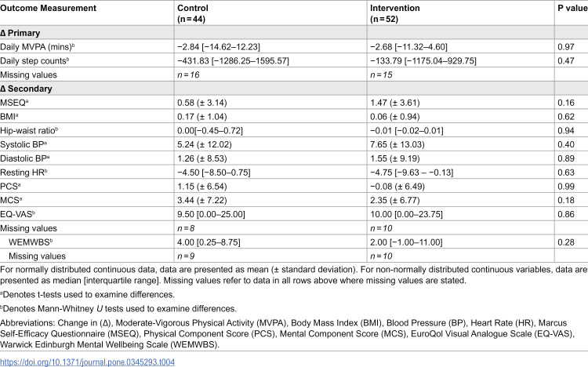Select the Daily MVPA (mins) row label
Image resolution: width=588 pixels, height=367 pixels.
[38, 47]
